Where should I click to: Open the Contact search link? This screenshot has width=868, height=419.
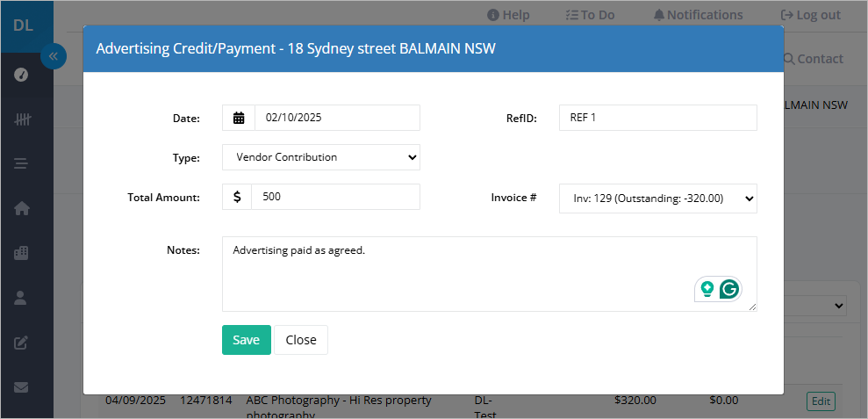pos(814,59)
